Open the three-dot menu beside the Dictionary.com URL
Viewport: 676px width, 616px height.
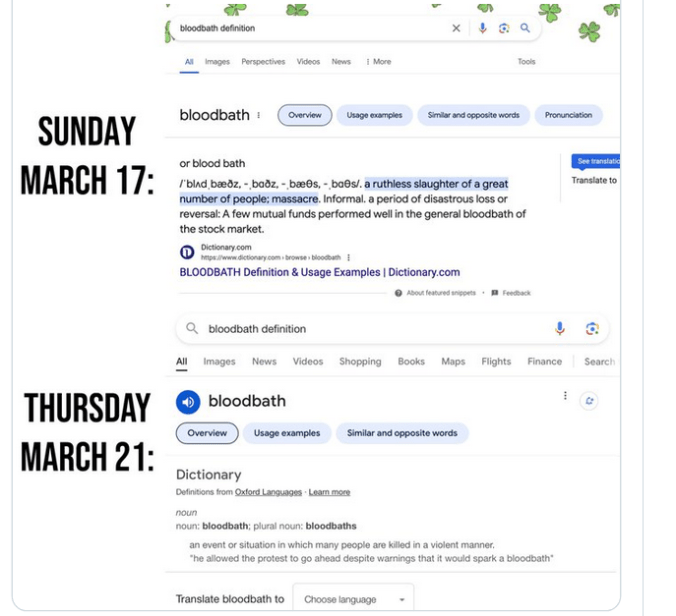[x=348, y=257]
